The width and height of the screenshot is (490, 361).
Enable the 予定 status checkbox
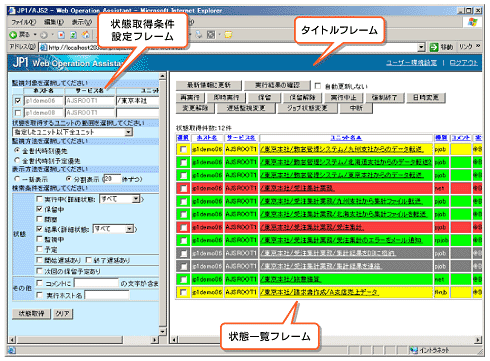point(39,249)
